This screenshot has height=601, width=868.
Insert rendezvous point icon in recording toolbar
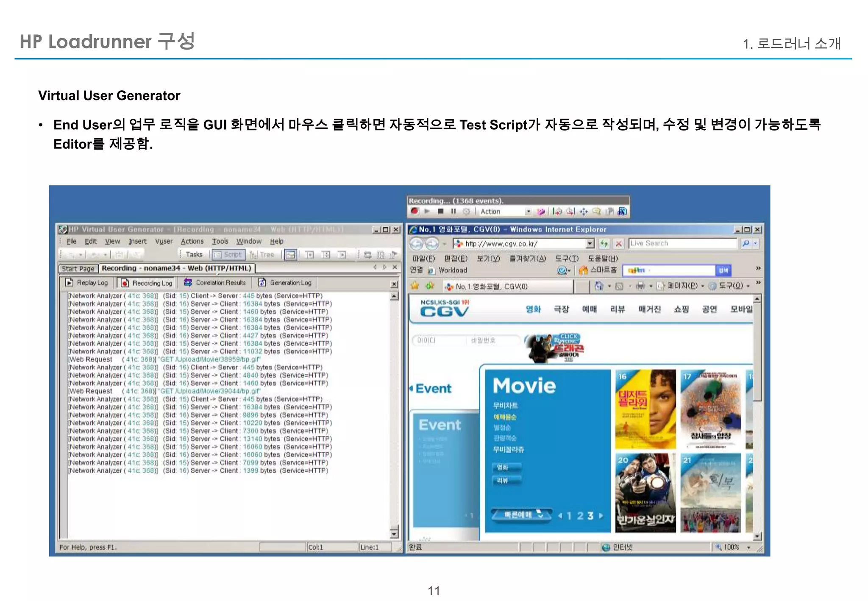click(x=584, y=211)
